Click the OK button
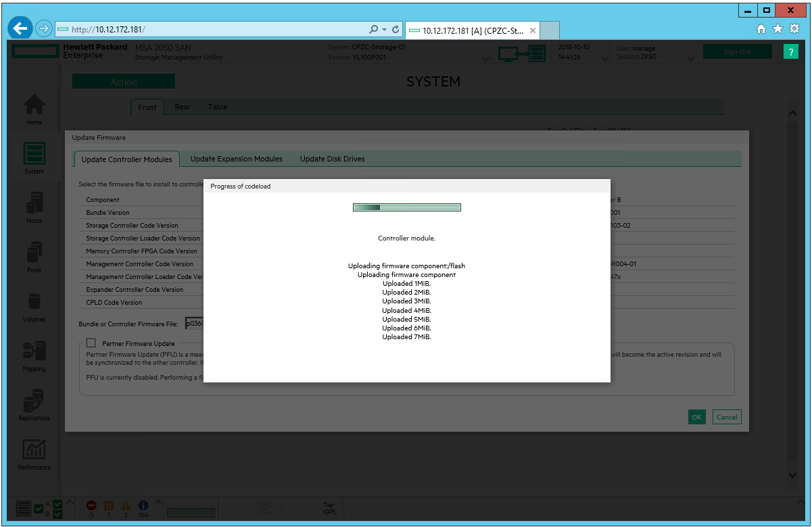The width and height of the screenshot is (812, 527). 697,417
